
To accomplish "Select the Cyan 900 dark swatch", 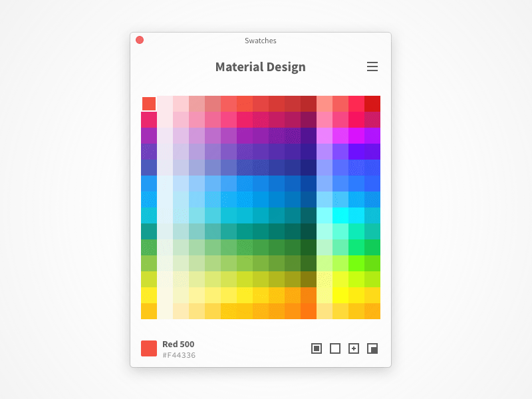I will pos(309,215).
